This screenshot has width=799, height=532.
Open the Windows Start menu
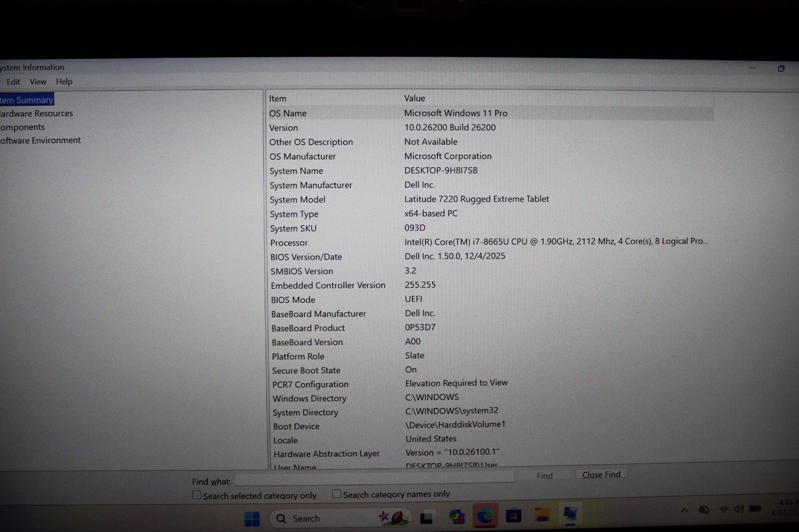click(252, 519)
